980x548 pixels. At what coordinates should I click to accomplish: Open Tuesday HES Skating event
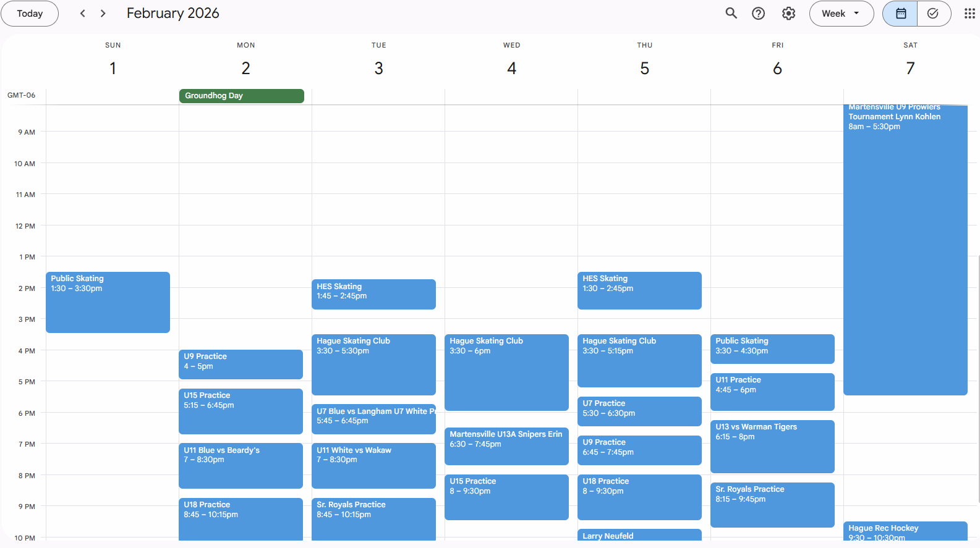click(373, 294)
